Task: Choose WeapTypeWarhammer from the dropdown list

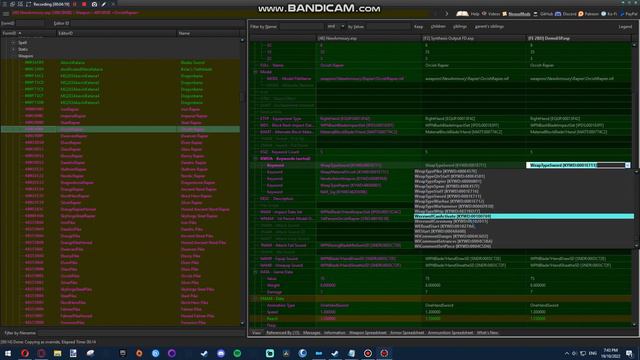Action: click(x=454, y=207)
